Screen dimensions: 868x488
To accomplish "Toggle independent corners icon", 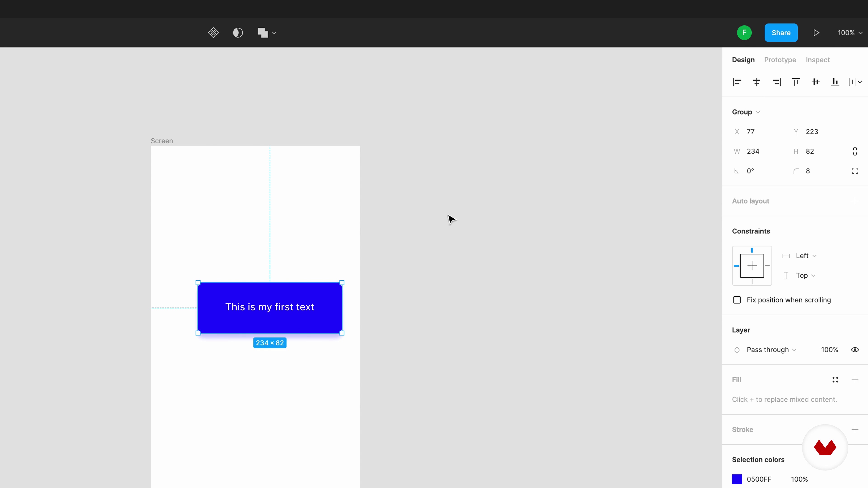I will click(855, 171).
